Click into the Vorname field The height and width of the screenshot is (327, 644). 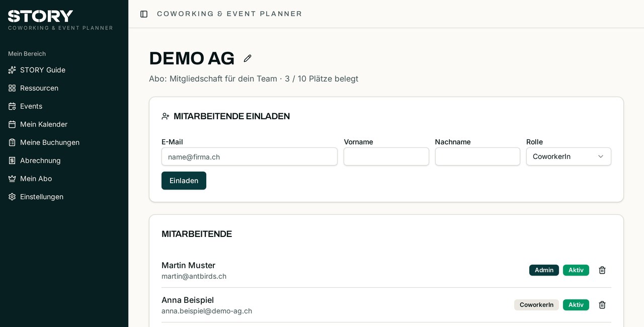[386, 156]
